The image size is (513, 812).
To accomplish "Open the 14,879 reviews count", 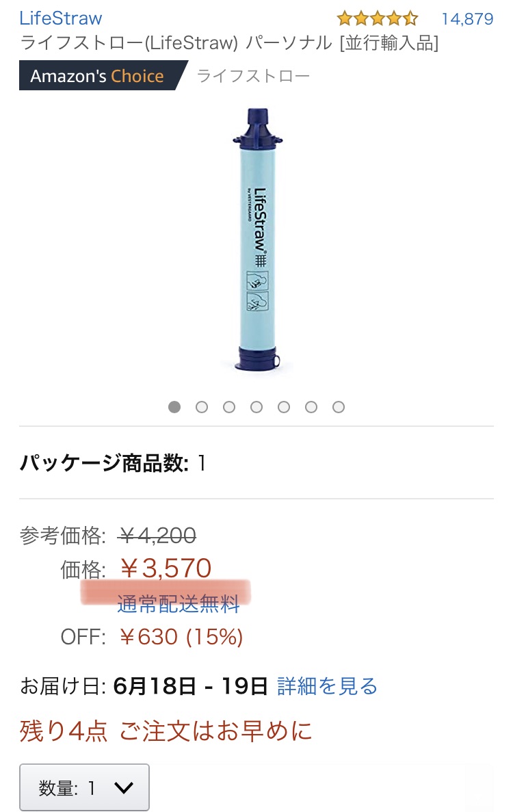I will click(467, 19).
